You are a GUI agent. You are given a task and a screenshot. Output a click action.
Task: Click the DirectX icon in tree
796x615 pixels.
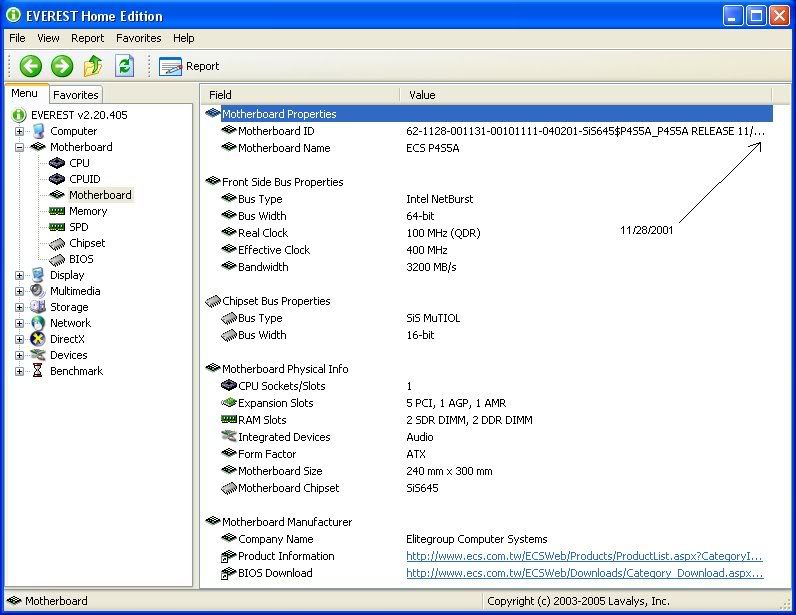pos(38,339)
